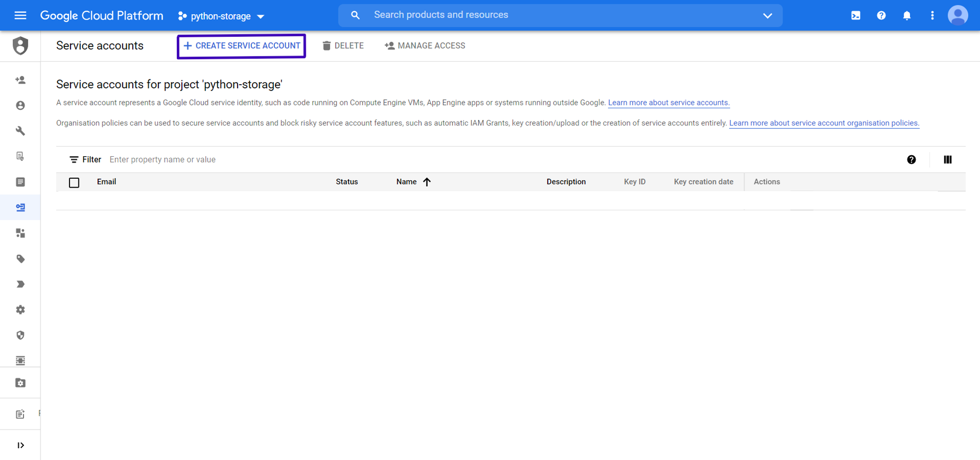Click the Manage Access button
The width and height of the screenshot is (980, 460).
[x=425, y=46]
